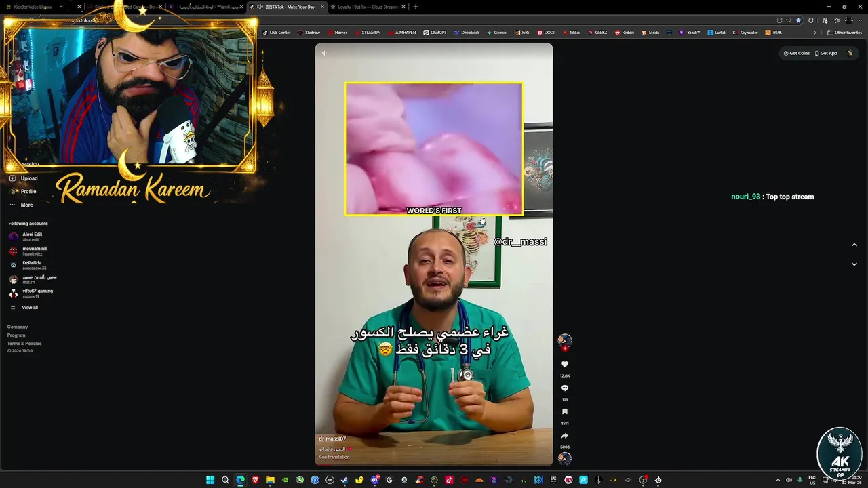Open LIVE Center bookmark
The height and width of the screenshot is (488, 868).
[x=277, y=33]
